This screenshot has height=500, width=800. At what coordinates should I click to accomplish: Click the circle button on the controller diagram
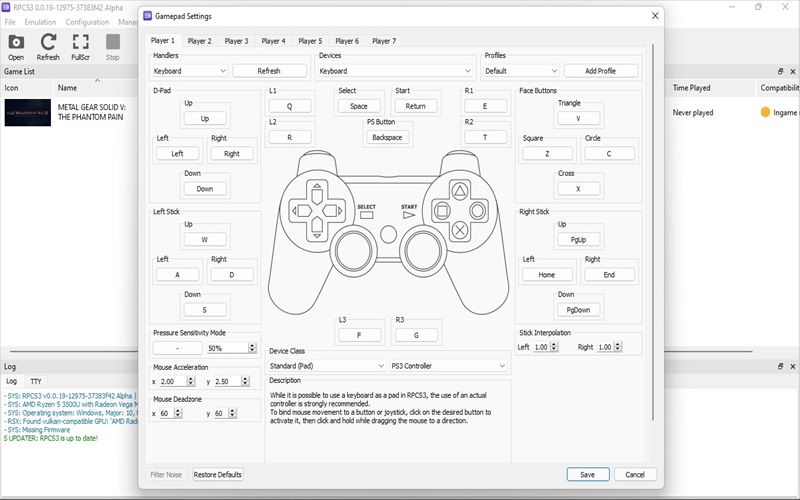point(478,211)
